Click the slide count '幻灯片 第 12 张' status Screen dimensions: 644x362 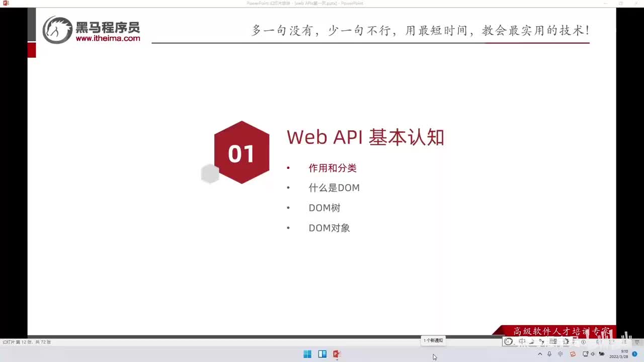27,342
